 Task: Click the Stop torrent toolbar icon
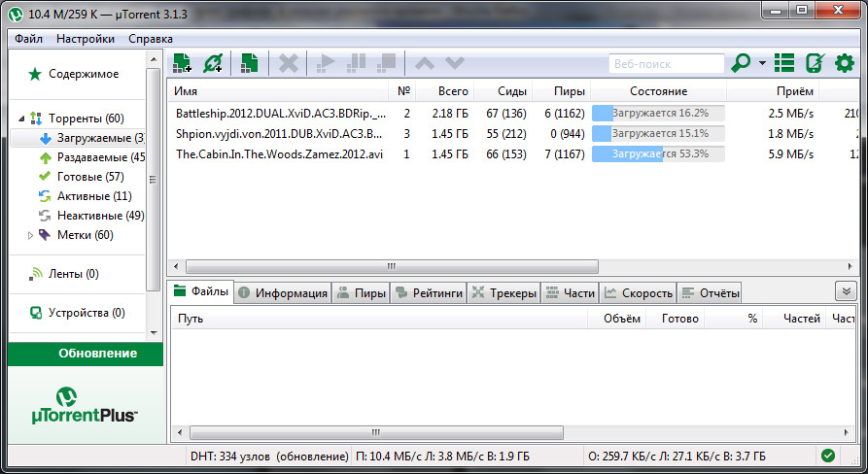pos(386,63)
